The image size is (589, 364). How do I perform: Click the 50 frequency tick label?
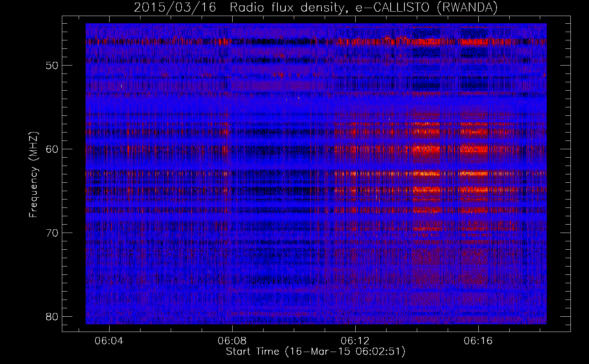tap(52, 66)
